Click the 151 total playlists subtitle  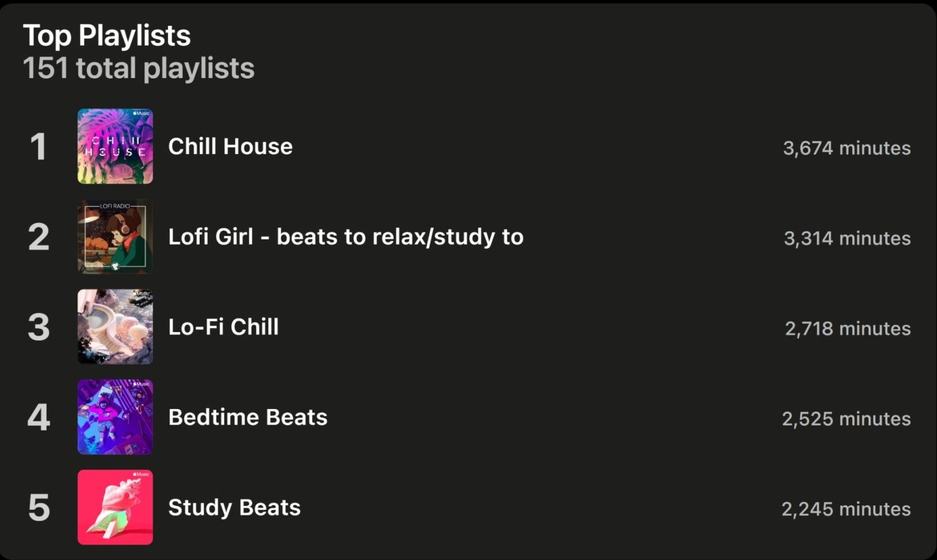[139, 68]
